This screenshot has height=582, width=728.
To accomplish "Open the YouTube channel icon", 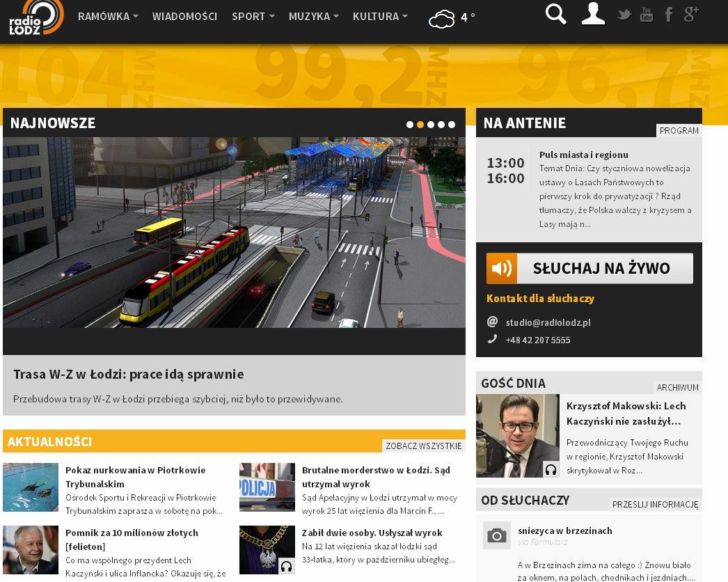I will (x=647, y=15).
